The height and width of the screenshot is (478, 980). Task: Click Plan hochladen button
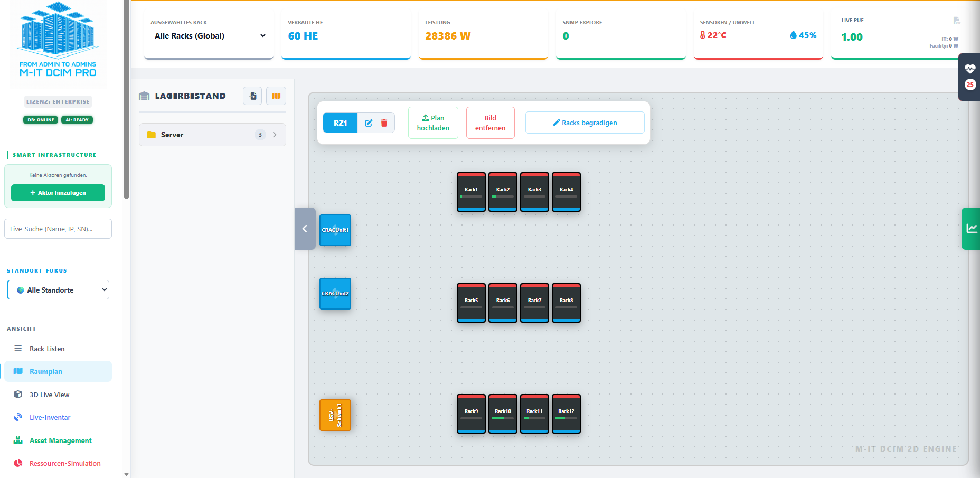433,123
